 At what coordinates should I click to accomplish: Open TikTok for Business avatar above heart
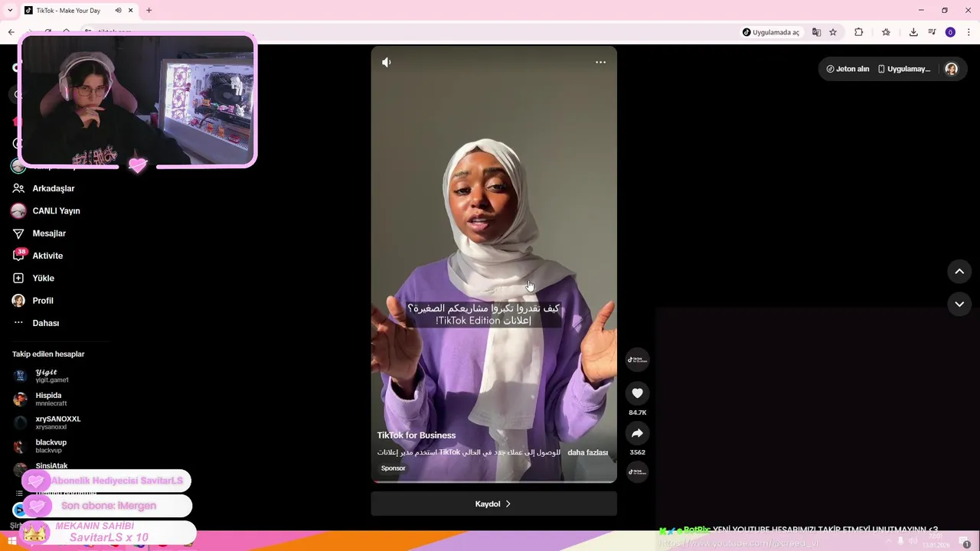click(x=637, y=360)
